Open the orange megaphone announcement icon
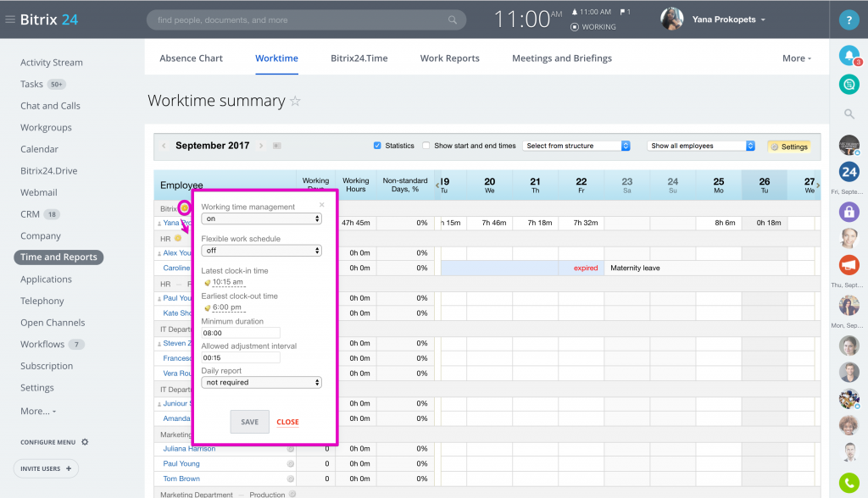Viewport: 868px width, 498px height. tap(849, 265)
